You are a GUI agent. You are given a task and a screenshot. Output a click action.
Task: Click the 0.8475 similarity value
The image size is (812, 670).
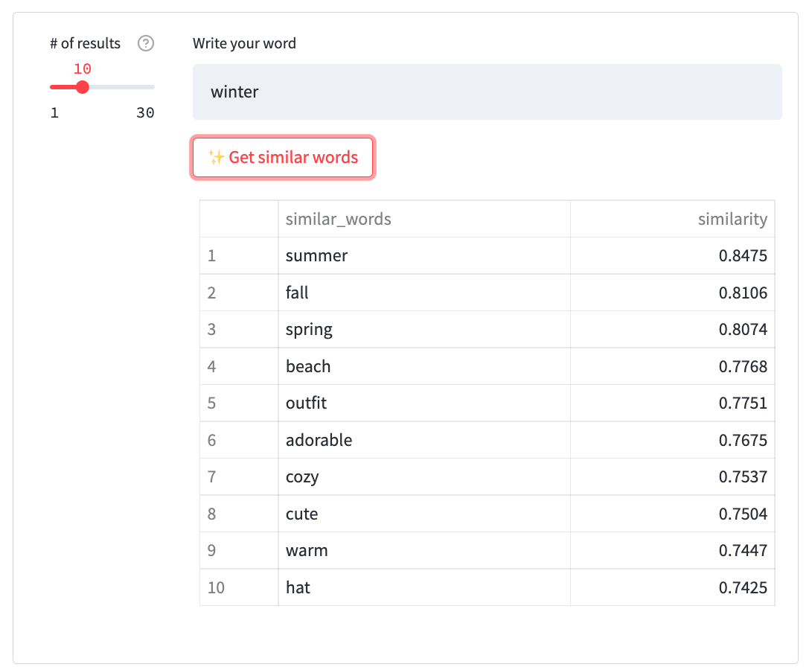coord(742,256)
